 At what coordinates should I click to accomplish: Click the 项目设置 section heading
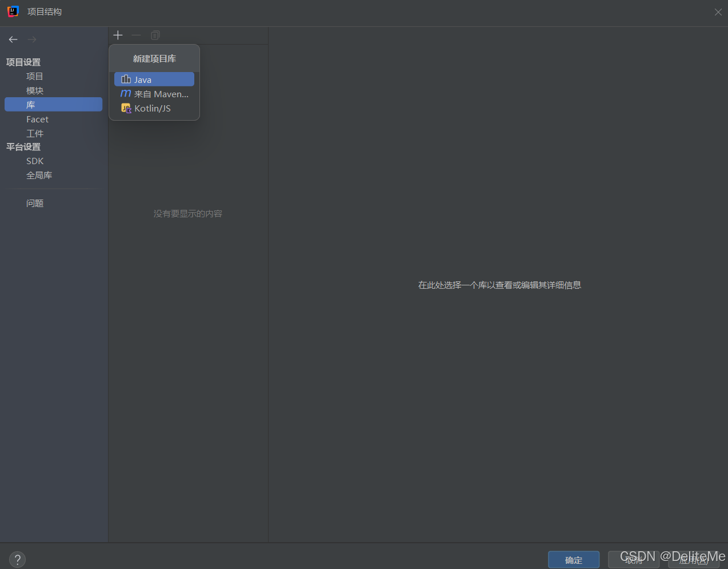(x=23, y=62)
